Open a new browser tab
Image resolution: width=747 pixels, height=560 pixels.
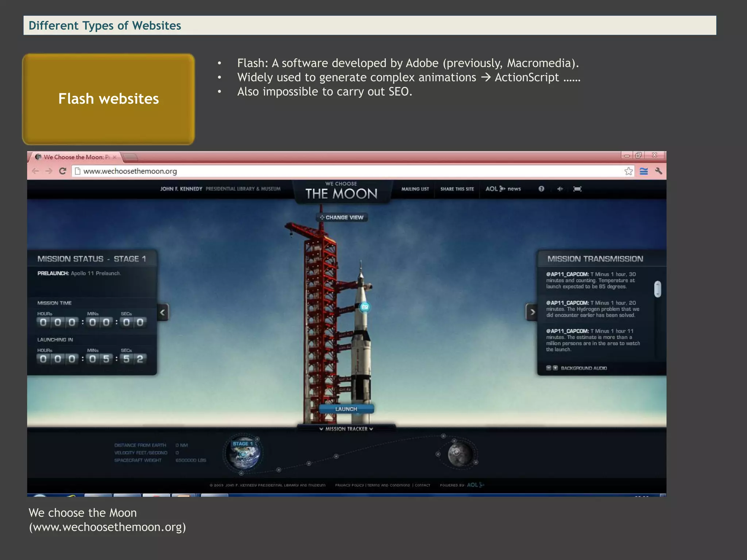(x=131, y=157)
